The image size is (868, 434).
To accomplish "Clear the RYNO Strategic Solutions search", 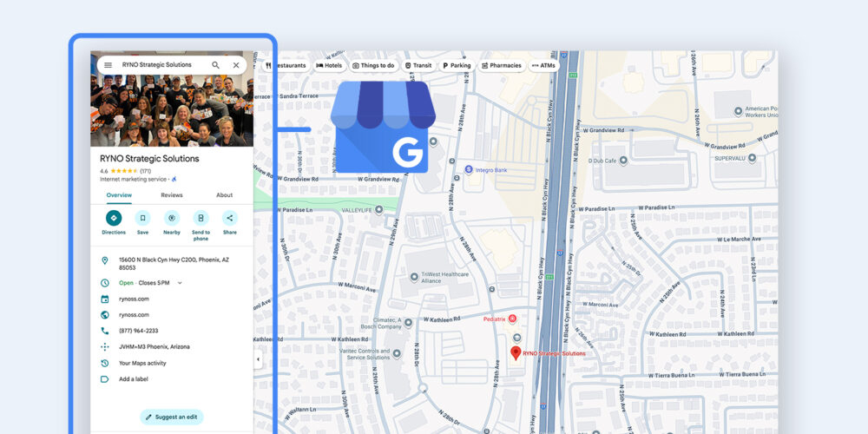I will pyautogui.click(x=236, y=65).
